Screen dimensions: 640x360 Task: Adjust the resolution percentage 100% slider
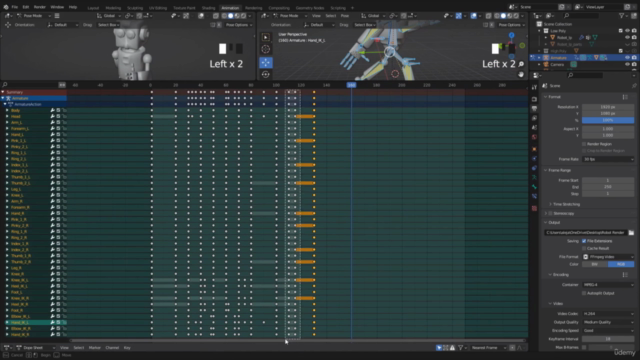(608, 120)
